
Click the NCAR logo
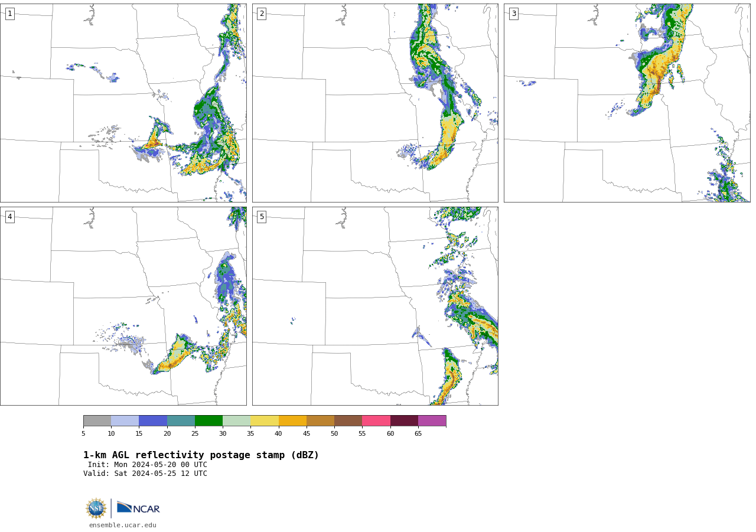(x=138, y=508)
